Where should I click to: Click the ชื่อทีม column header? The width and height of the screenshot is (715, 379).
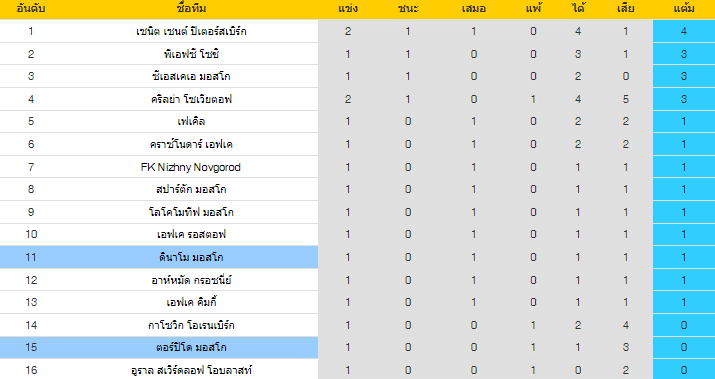pyautogui.click(x=191, y=9)
